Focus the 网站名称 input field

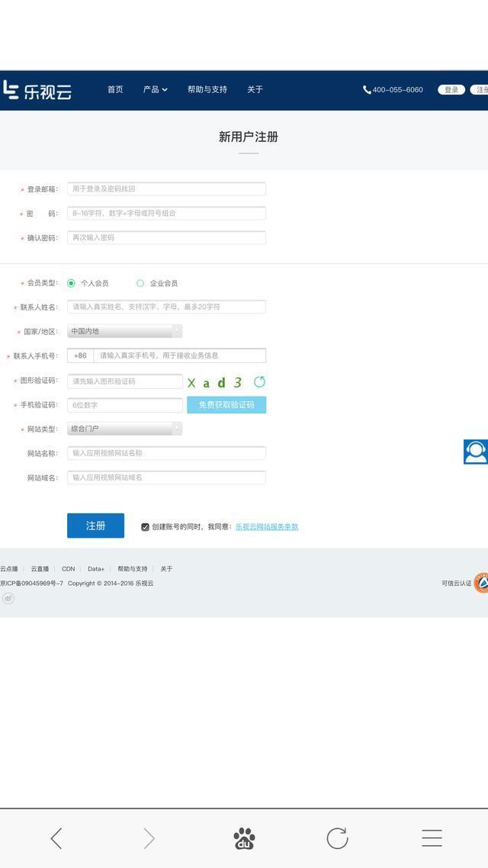tap(166, 453)
